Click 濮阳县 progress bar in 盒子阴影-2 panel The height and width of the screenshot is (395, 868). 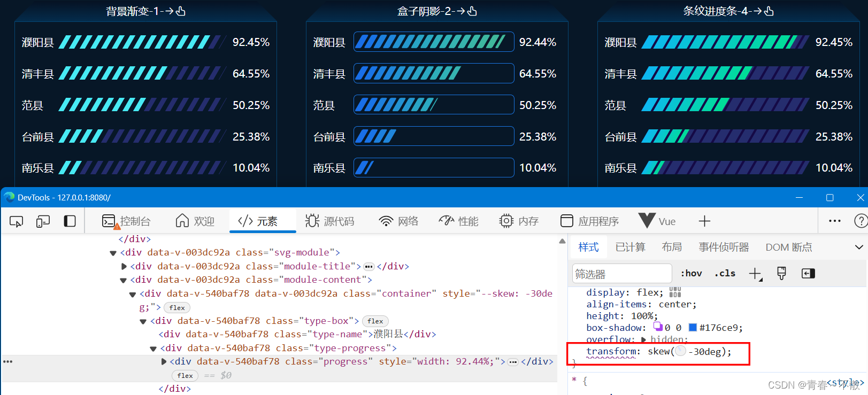[434, 42]
